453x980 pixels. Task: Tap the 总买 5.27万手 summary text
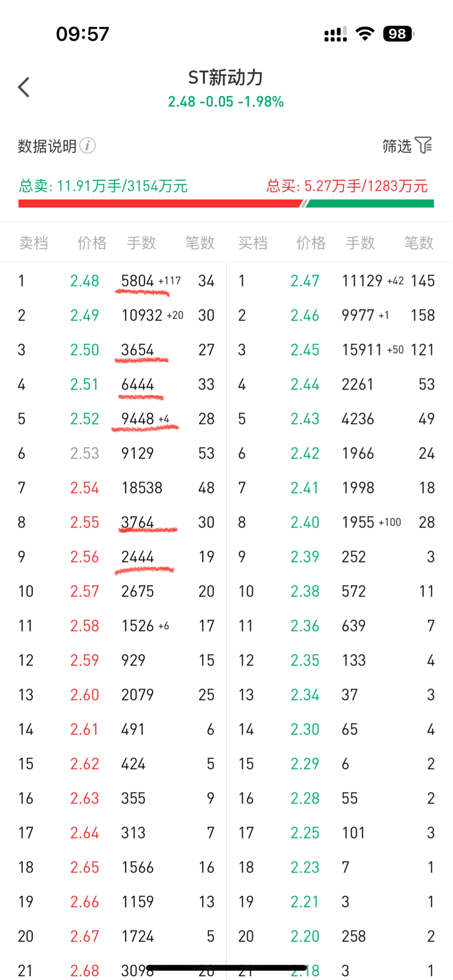(347, 187)
